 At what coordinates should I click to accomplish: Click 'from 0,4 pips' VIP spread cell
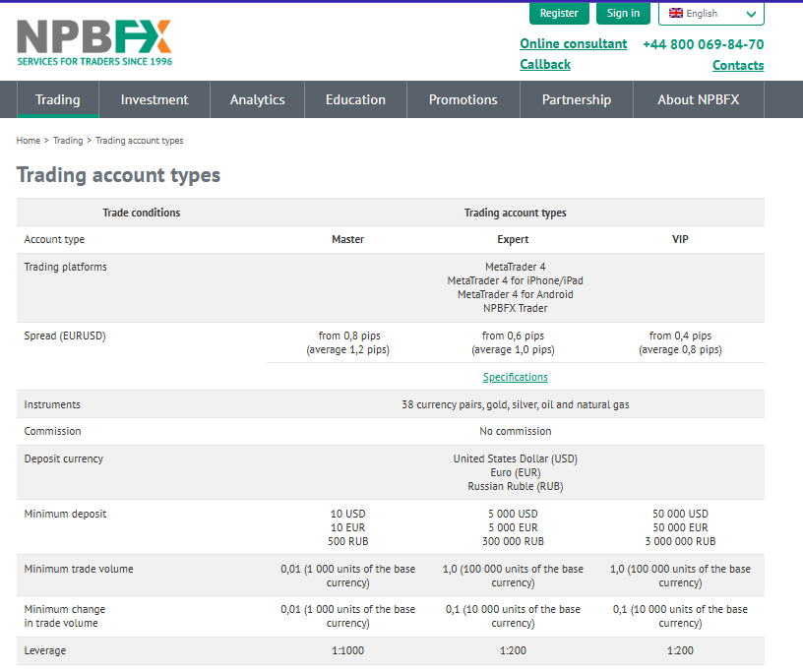click(680, 336)
